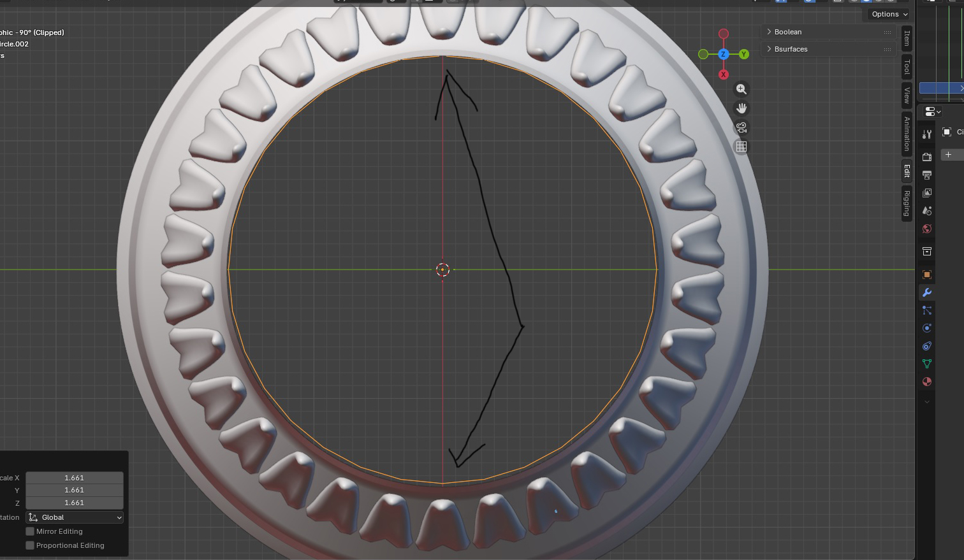Open the Options dropdown

(x=889, y=14)
